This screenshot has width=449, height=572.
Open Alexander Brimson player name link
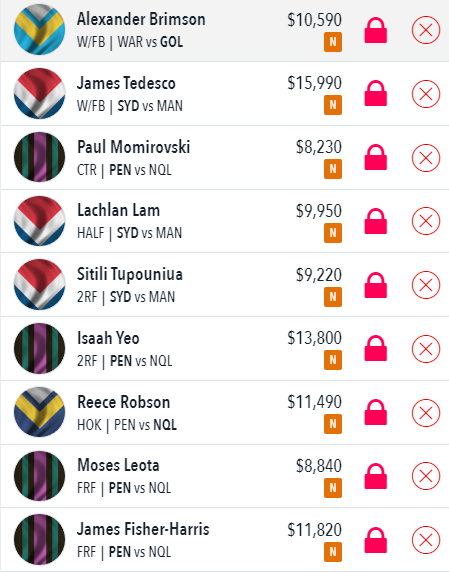(141, 19)
